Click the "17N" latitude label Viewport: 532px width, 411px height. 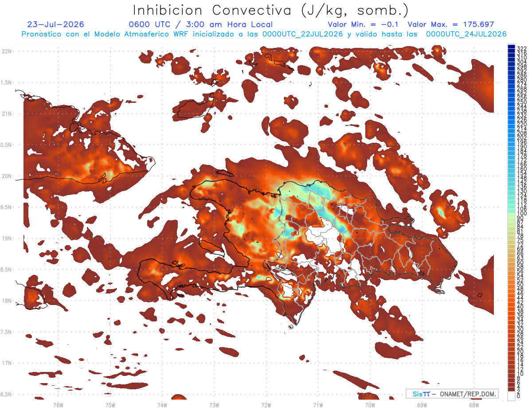(7, 363)
